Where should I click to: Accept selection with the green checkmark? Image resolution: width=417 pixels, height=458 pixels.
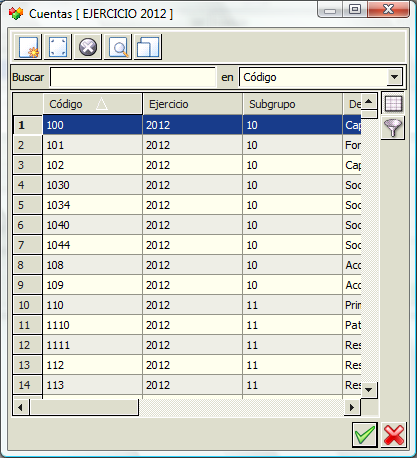click(x=365, y=435)
